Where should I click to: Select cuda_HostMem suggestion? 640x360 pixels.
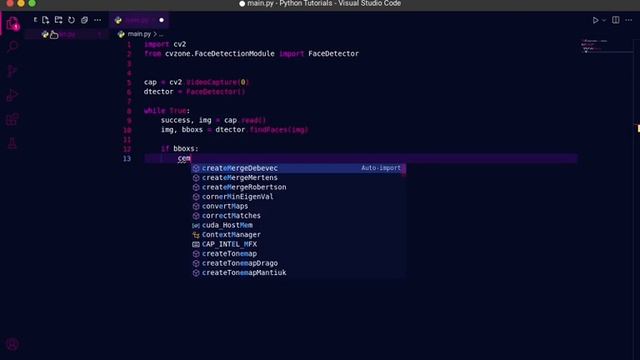pyautogui.click(x=298, y=225)
